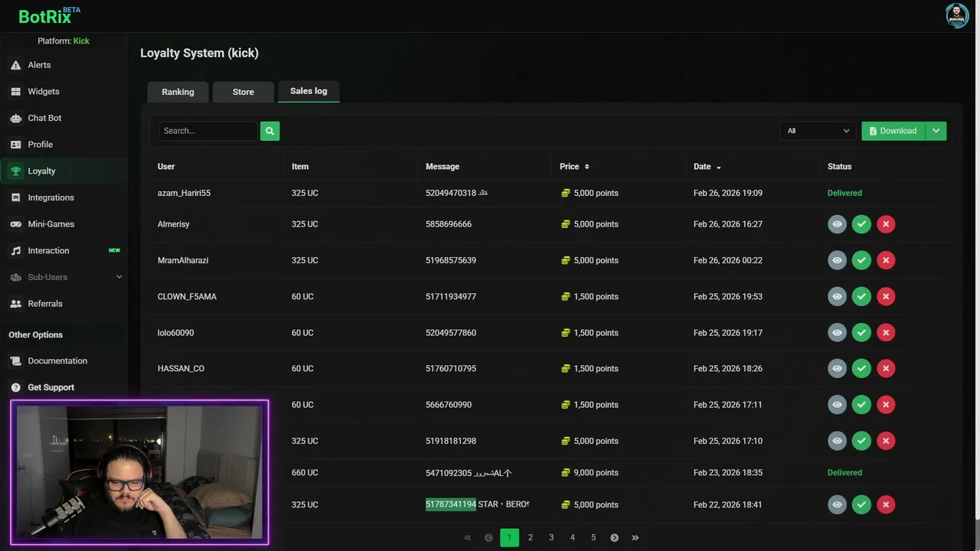Open the Integrations sidebar item

tap(51, 197)
